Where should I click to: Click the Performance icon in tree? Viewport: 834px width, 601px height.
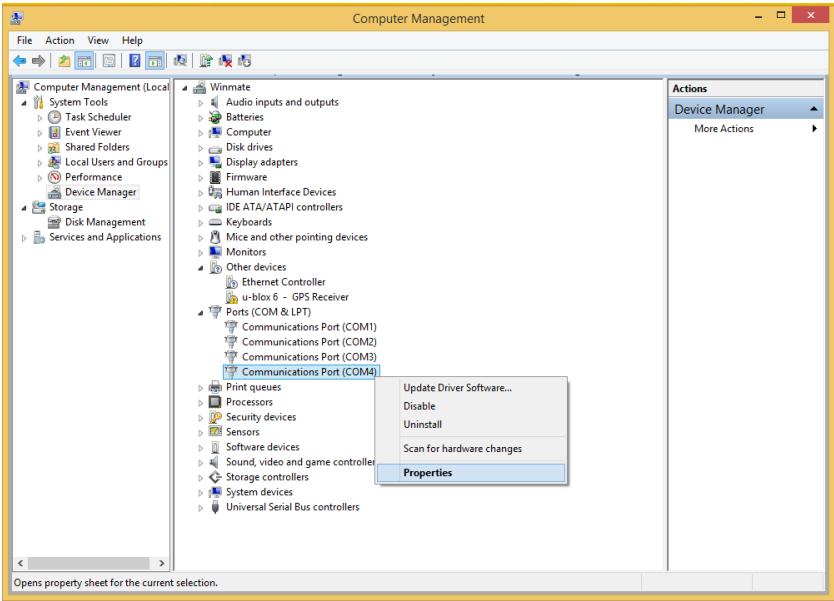(55, 177)
